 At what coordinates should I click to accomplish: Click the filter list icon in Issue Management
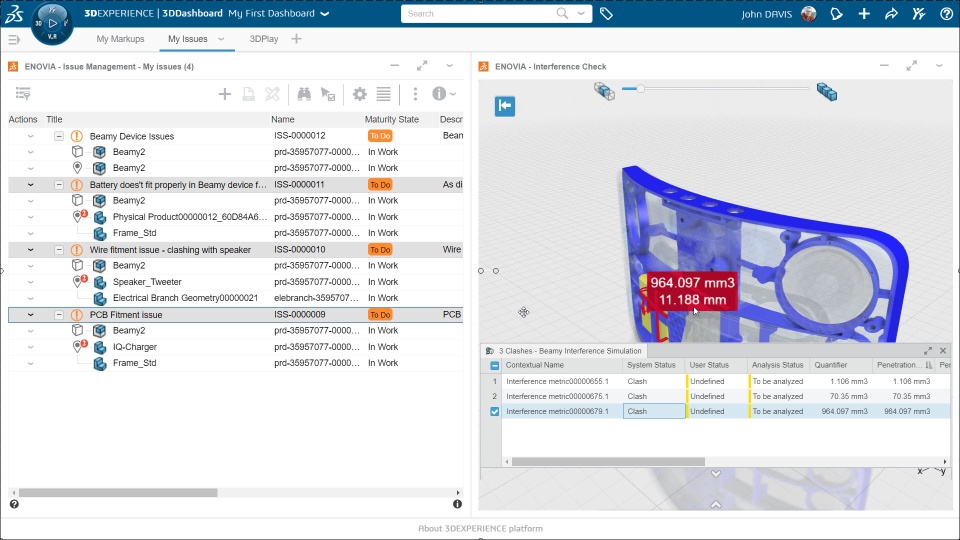[x=23, y=93]
